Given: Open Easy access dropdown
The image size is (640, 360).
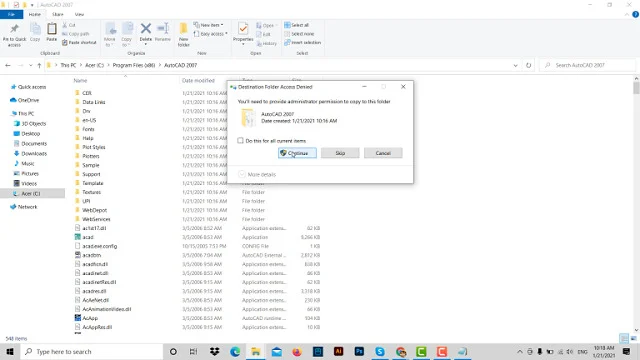Looking at the screenshot, I should (210, 34).
